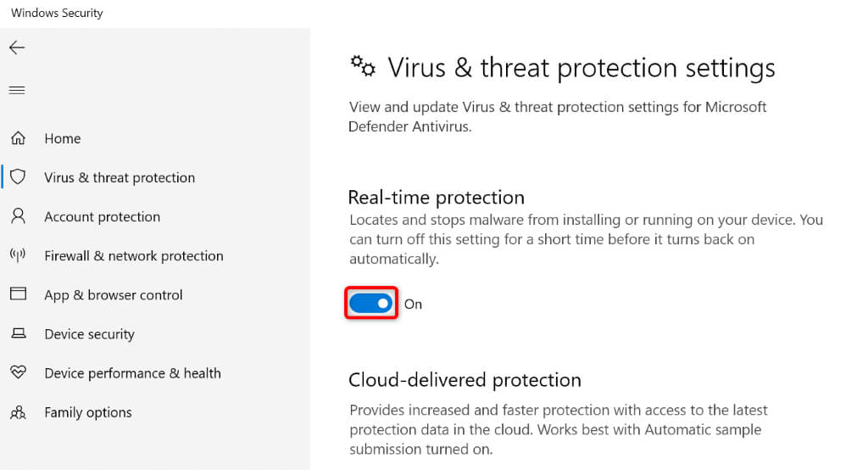Turn off the Real-time protection toggle
868x470 pixels.
tap(371, 303)
